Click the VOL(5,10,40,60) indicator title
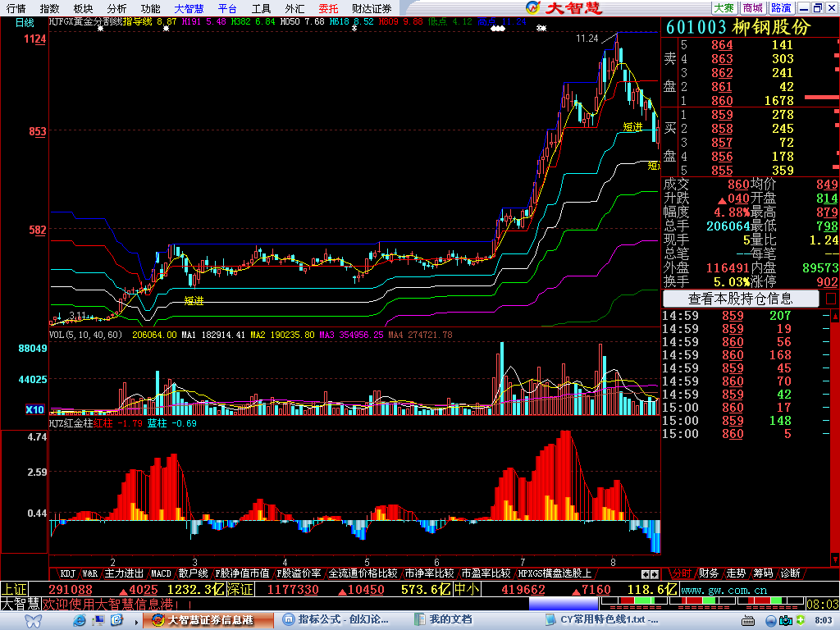Viewport: 840px width, 630px height. pos(85,335)
